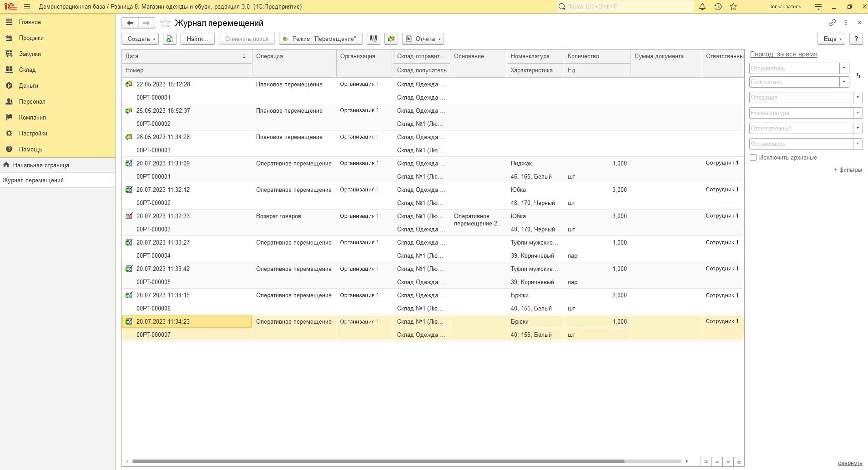This screenshot has height=470, width=868.
Task: Click the 1C logo icon
Action: tap(10, 6)
